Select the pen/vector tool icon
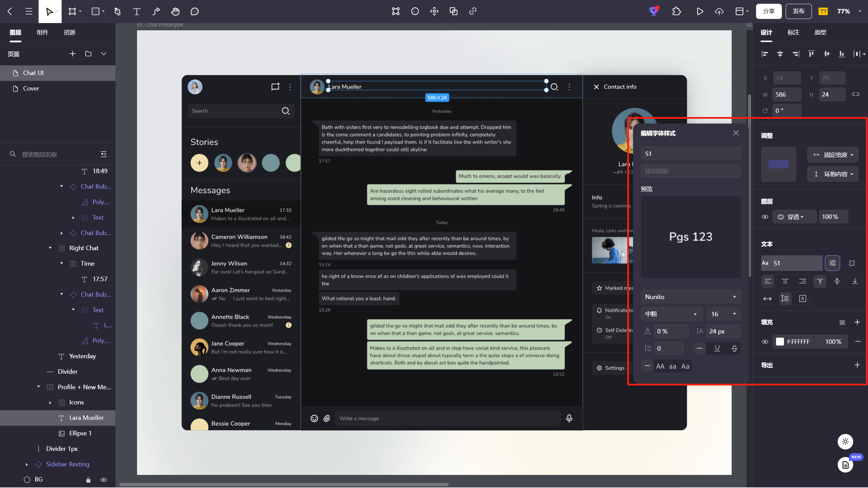The image size is (868, 488). (117, 11)
